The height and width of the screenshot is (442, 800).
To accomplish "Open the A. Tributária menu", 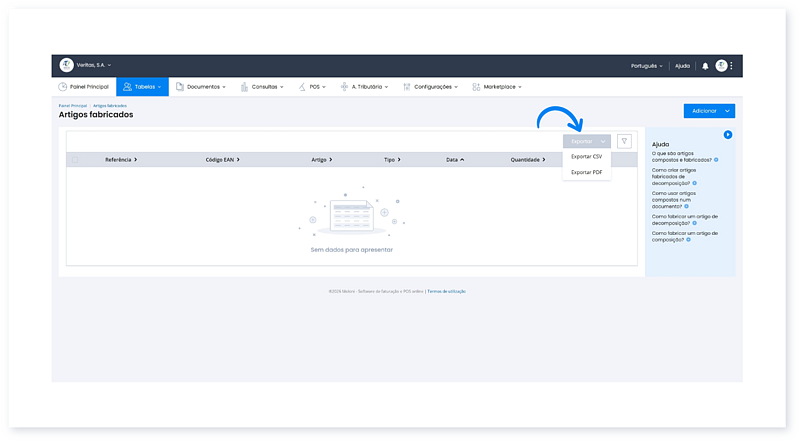I will [364, 87].
